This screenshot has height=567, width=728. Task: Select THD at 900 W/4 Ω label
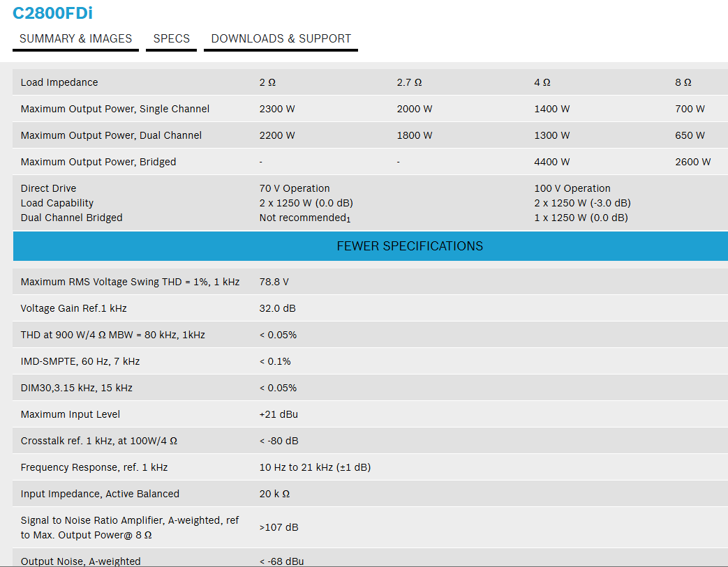[x=113, y=335]
